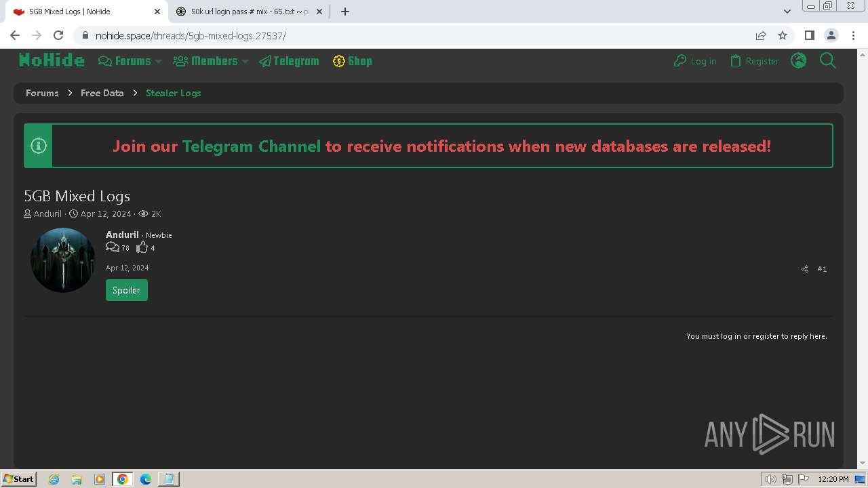868x488 pixels.
Task: Go to Forums breadcrumb
Action: pos(42,93)
